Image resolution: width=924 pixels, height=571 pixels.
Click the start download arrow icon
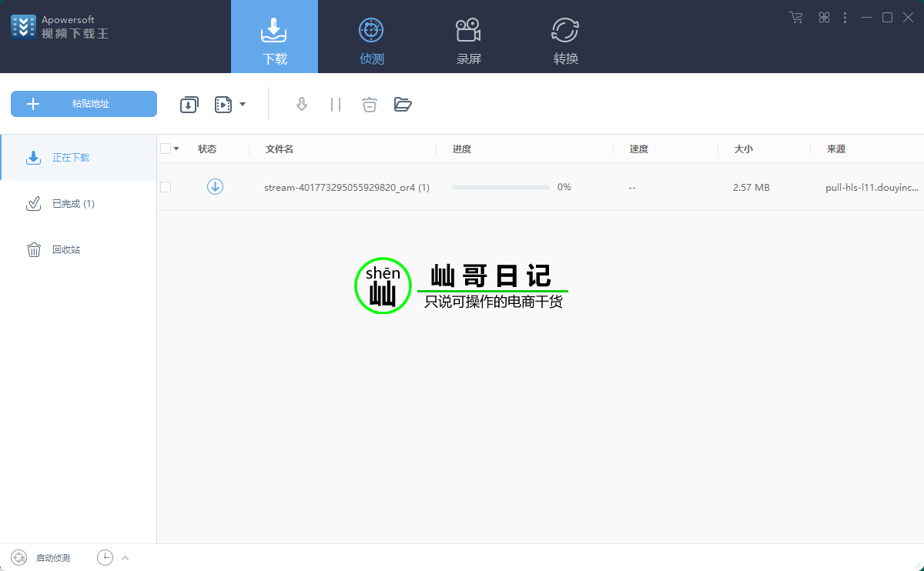coord(302,105)
